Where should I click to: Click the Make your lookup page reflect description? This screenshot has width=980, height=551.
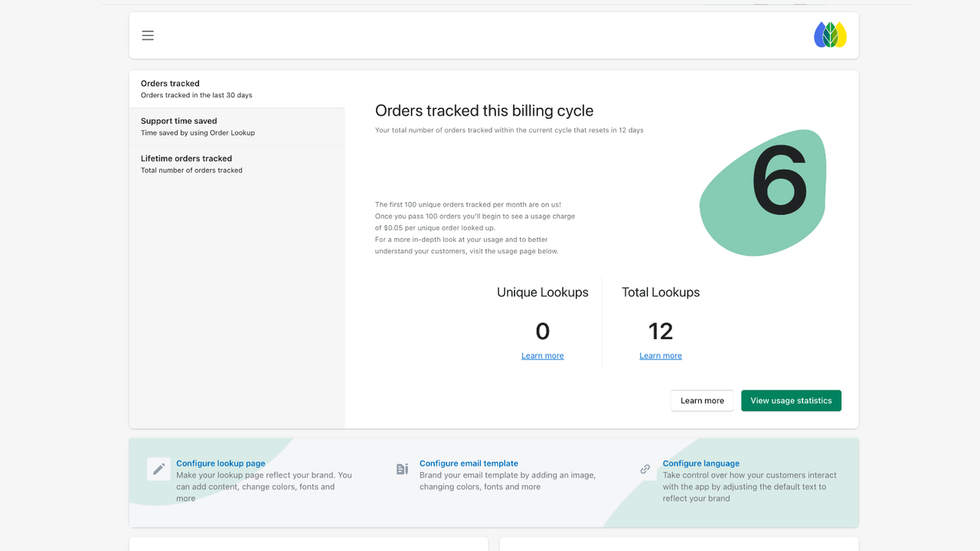[264, 487]
